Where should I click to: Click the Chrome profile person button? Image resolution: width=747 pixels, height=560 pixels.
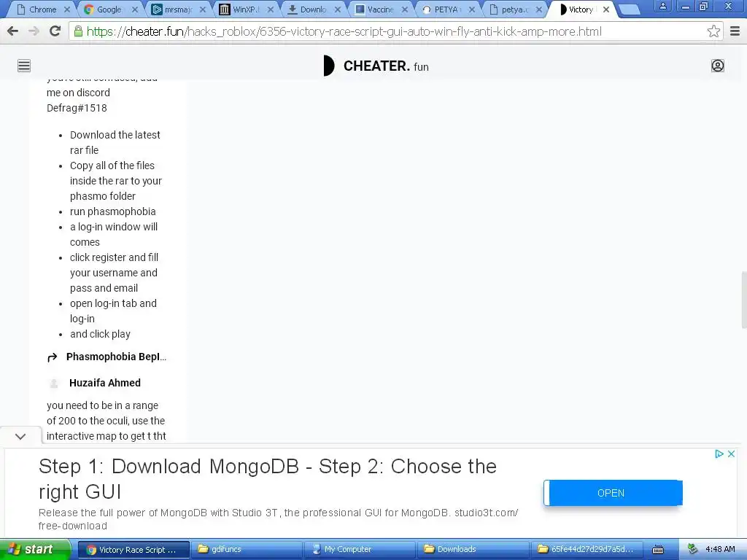pos(662,6)
